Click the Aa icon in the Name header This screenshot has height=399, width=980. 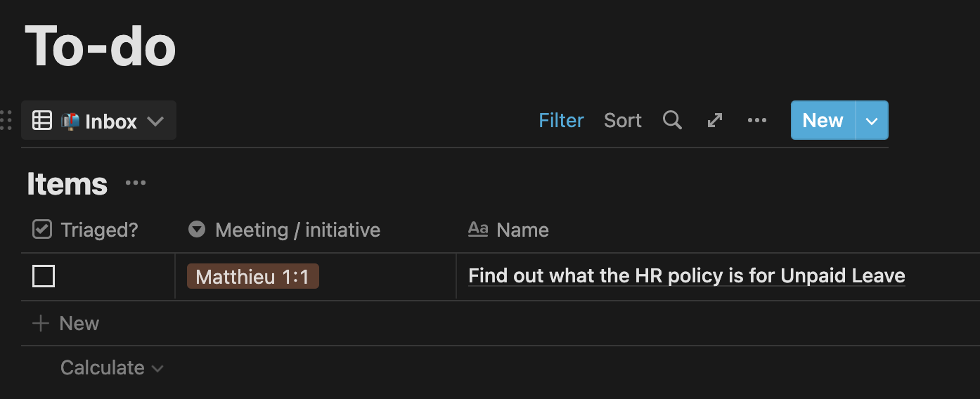point(478,230)
